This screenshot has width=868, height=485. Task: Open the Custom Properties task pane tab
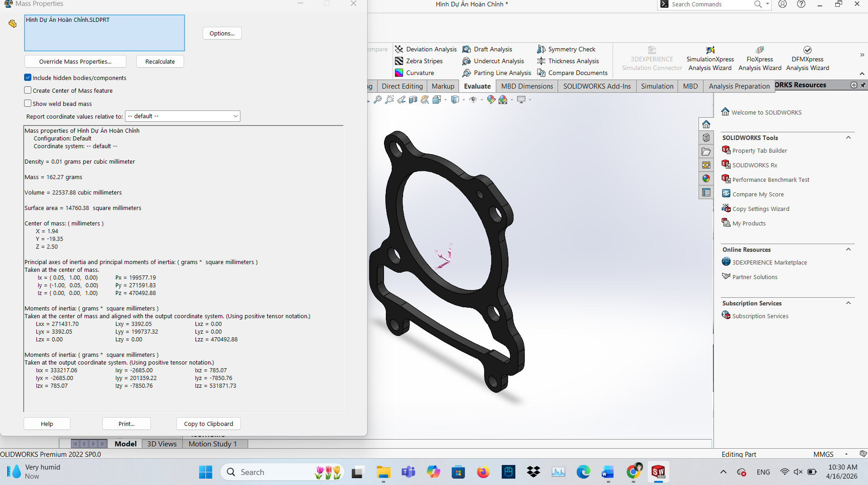[x=706, y=192]
